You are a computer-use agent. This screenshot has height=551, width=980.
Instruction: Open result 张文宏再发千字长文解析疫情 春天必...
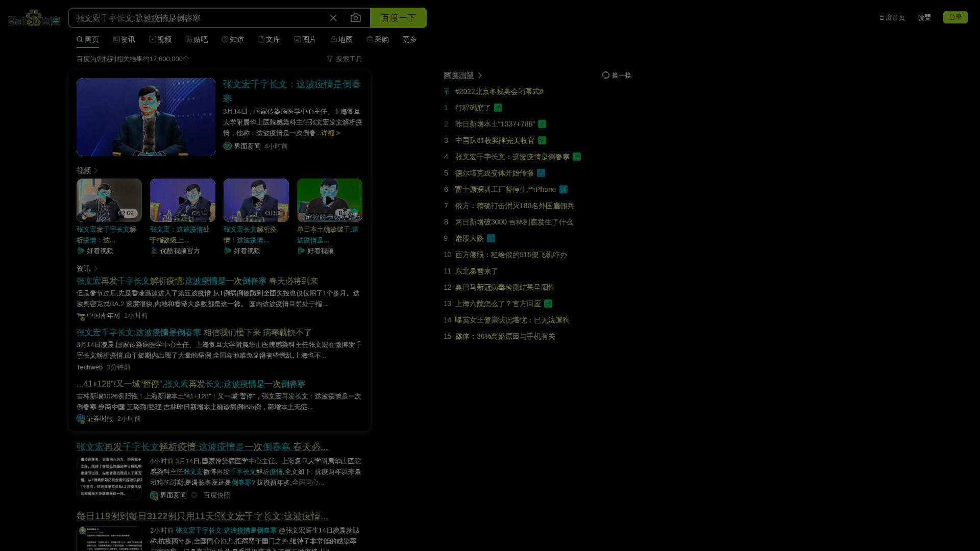[x=202, y=447]
